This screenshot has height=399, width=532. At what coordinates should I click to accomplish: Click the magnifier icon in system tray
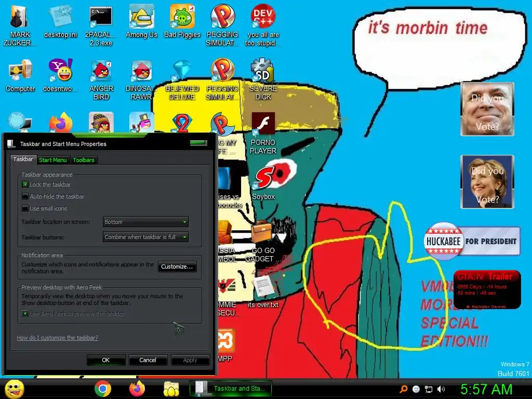click(404, 389)
